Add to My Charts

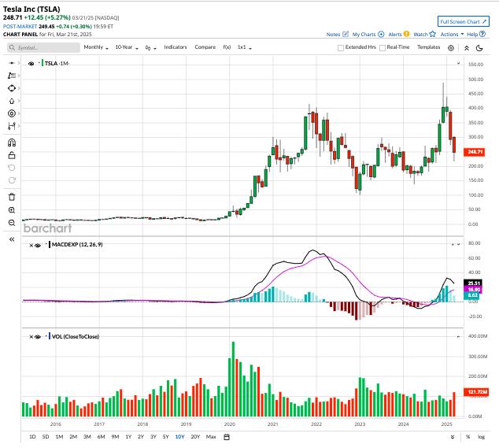click(x=368, y=34)
